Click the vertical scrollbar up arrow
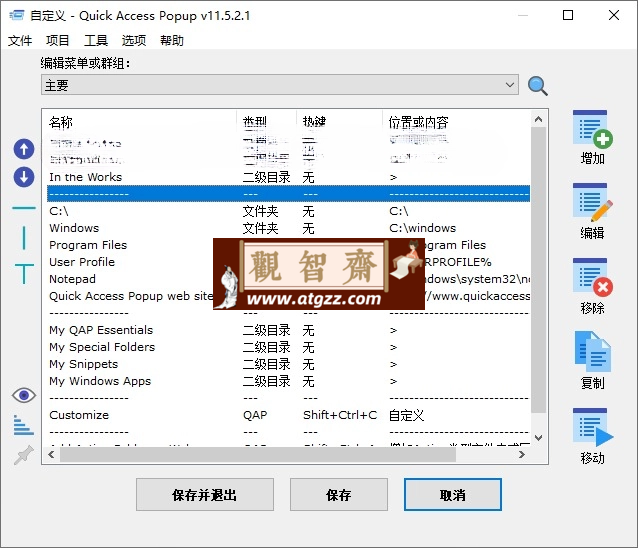 [538, 119]
